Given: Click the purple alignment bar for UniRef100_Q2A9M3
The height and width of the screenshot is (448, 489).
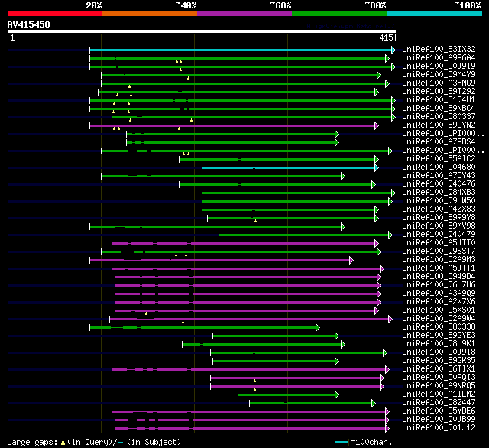Looking at the screenshot, I should coord(220,260).
